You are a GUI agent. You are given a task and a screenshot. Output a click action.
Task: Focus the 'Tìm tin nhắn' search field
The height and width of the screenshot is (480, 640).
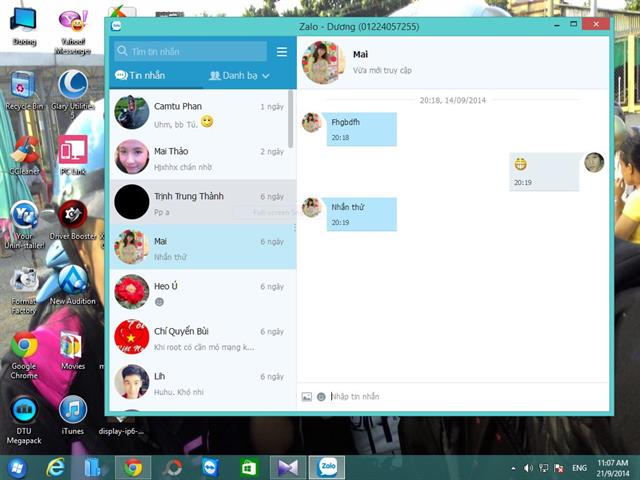coord(191,51)
